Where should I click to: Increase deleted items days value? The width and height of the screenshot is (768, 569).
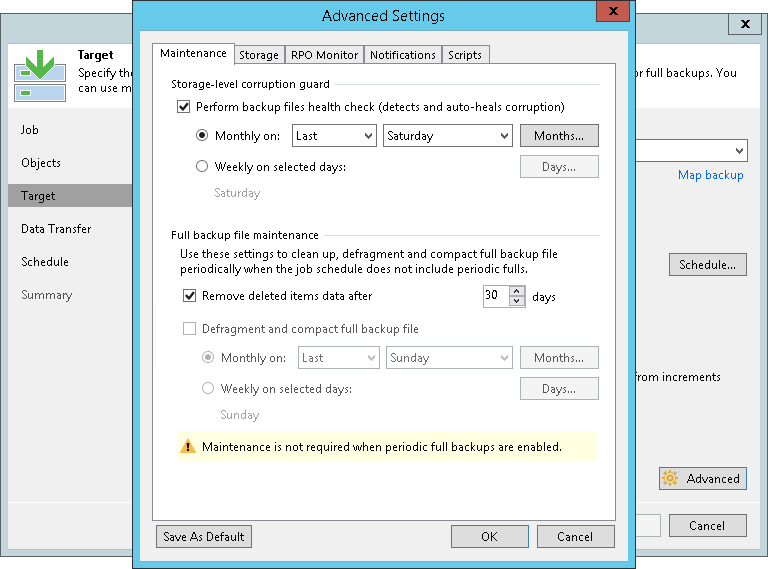pos(517,291)
